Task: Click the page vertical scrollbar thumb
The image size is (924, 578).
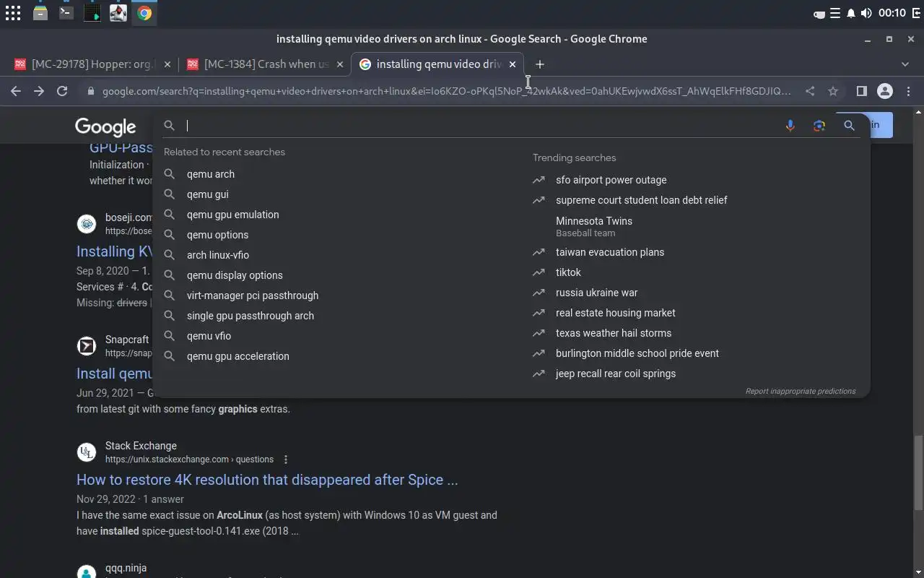Action: point(918,472)
